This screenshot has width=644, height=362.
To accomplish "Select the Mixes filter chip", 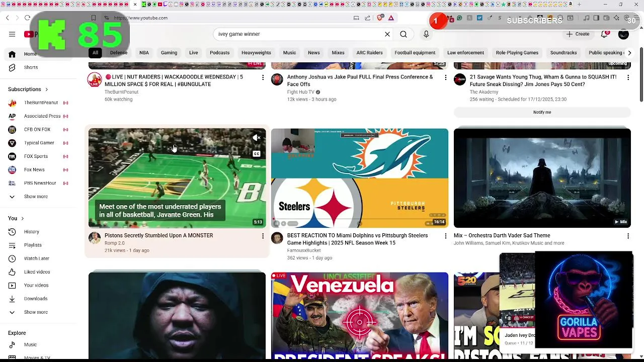I will pos(338,53).
